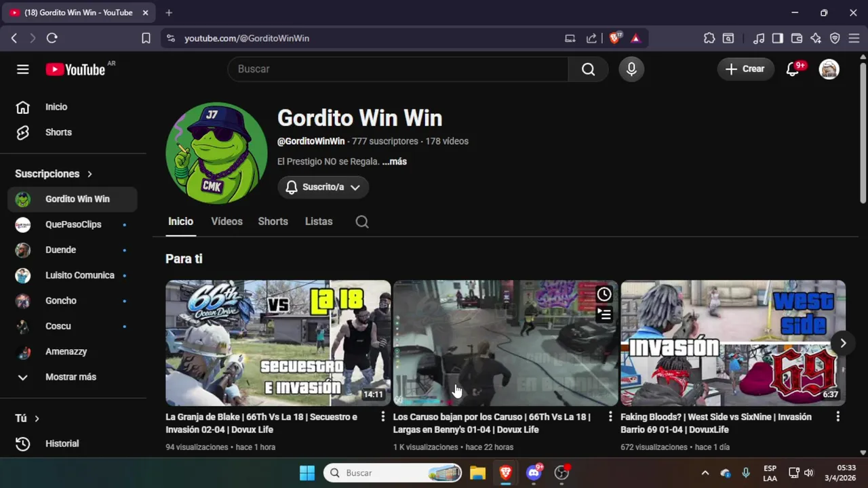868x488 pixels.
Task: Open Luisito Comunica subscription
Action: pos(73,275)
